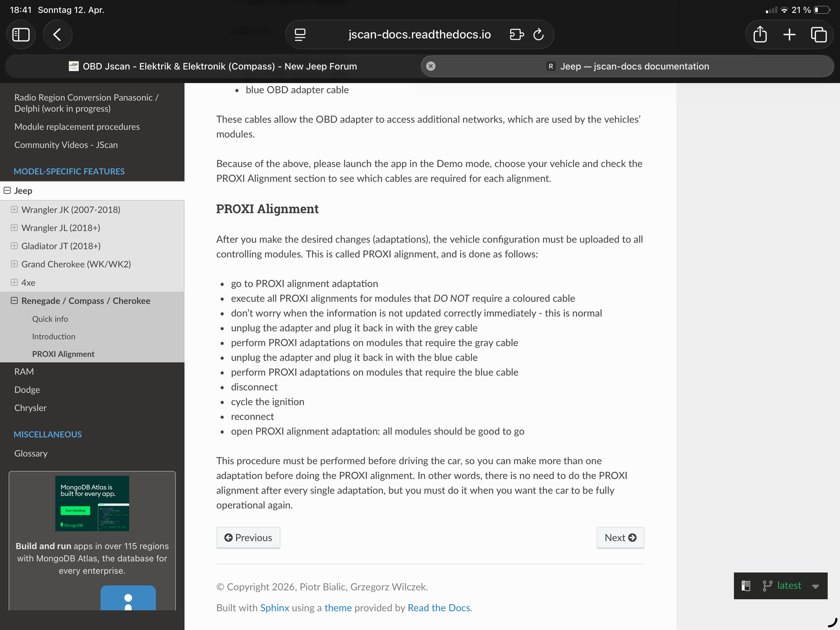Open the page menu icon in address bar
840x630 pixels.
[x=300, y=35]
